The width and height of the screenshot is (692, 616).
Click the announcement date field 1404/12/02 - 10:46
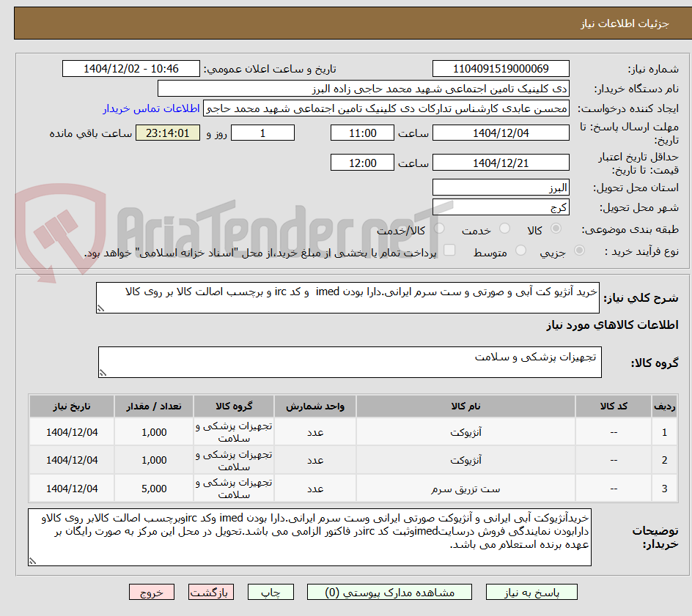131,69
